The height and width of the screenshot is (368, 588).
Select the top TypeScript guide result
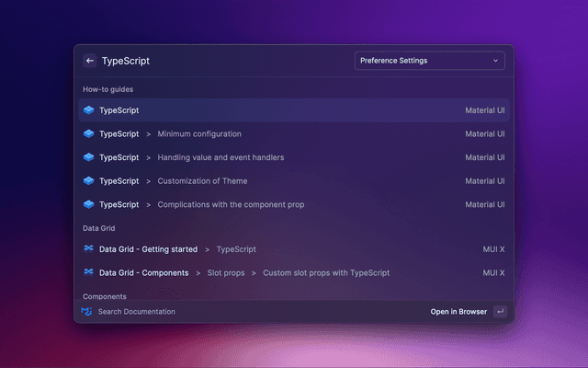coord(294,110)
